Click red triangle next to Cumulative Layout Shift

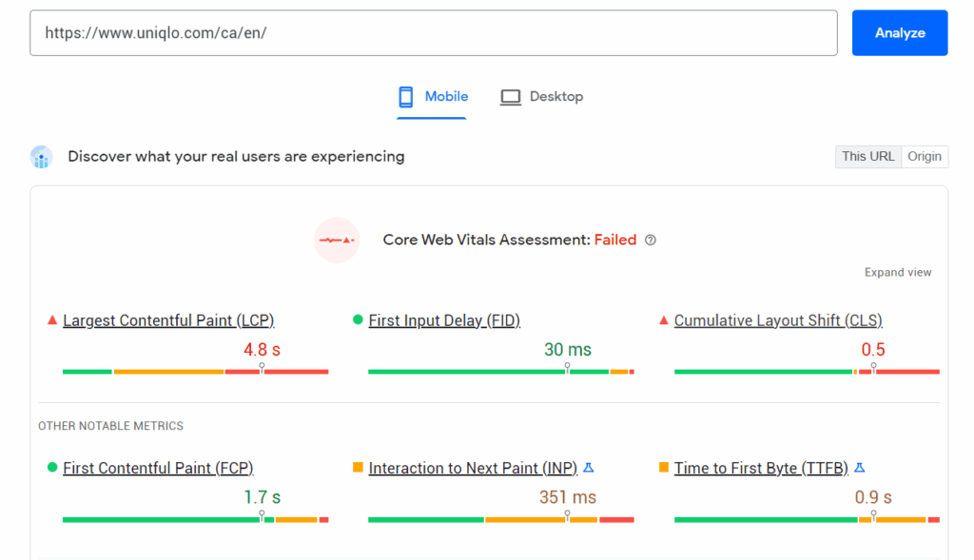[663, 320]
